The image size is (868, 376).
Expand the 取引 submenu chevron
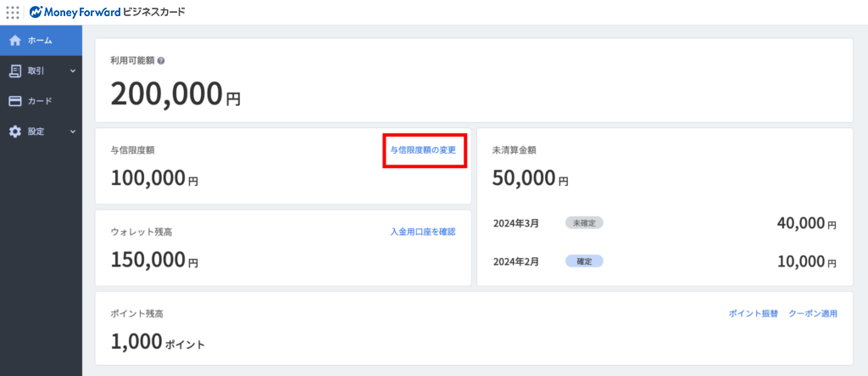[x=73, y=70]
